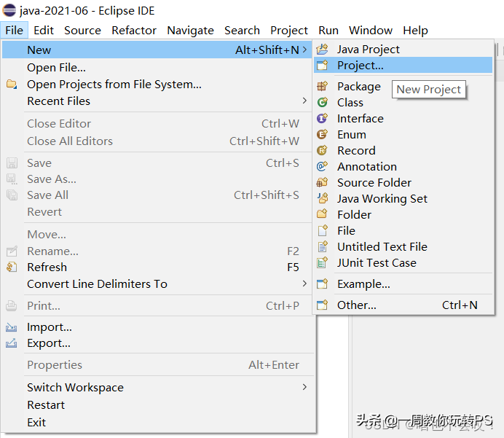This screenshot has height=438, width=504.
Task: Click the Eclipse logo in title bar
Action: 9,10
